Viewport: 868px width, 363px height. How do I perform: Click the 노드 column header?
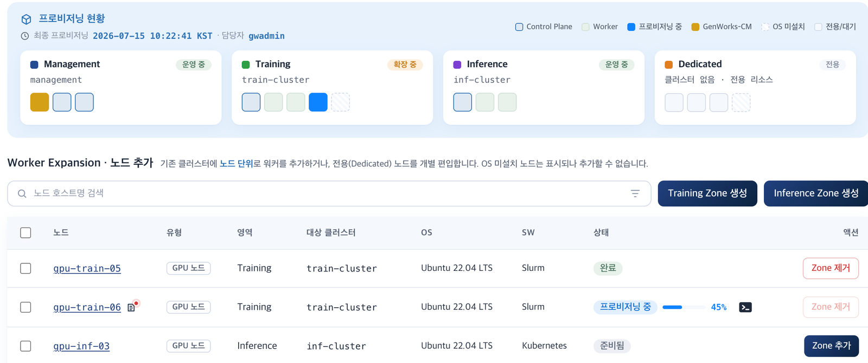point(61,232)
